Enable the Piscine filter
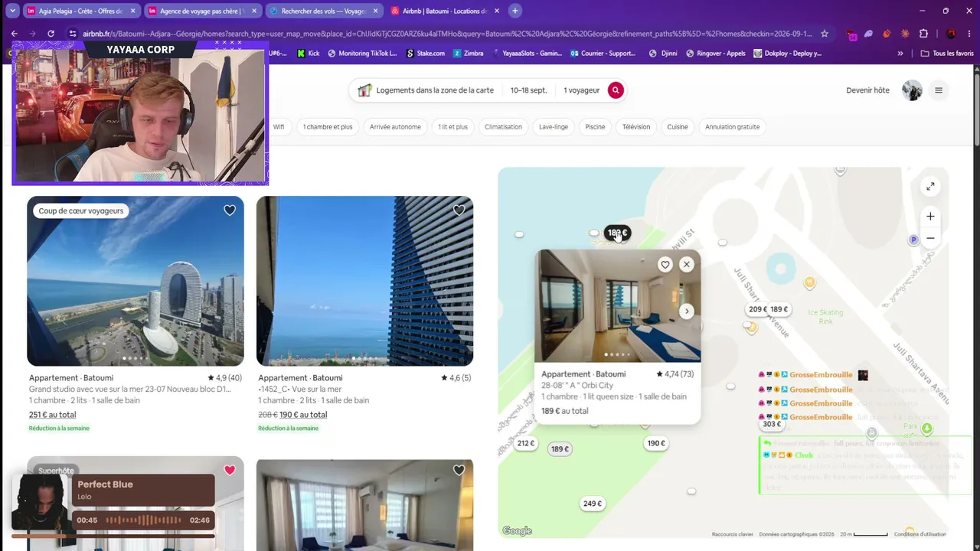 click(x=595, y=127)
